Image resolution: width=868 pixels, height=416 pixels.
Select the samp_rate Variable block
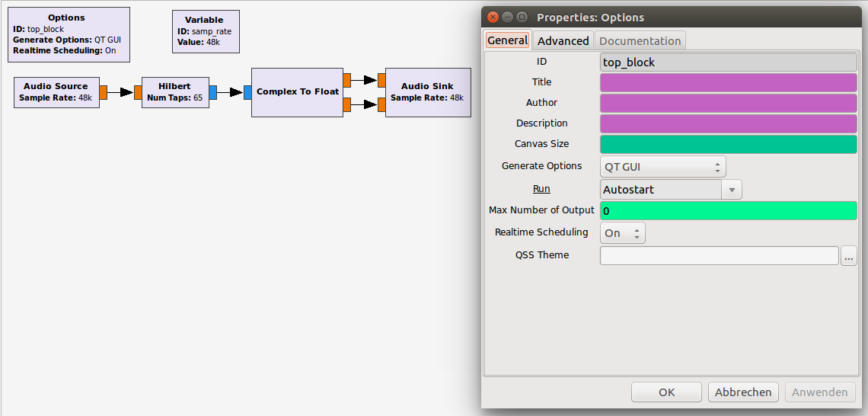point(206,31)
